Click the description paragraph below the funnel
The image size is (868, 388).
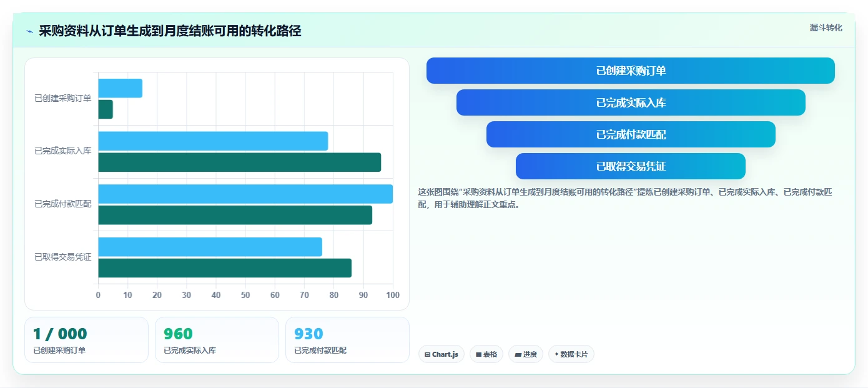point(625,198)
